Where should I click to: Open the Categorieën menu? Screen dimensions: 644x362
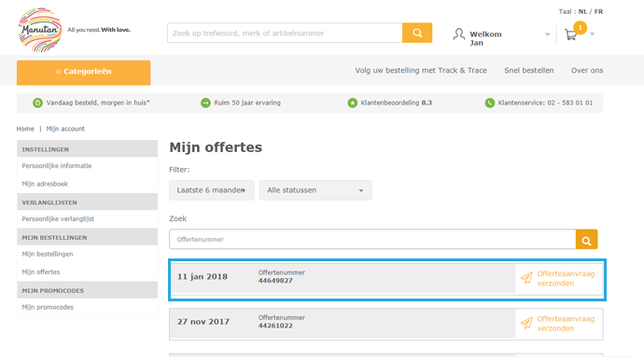coord(83,73)
